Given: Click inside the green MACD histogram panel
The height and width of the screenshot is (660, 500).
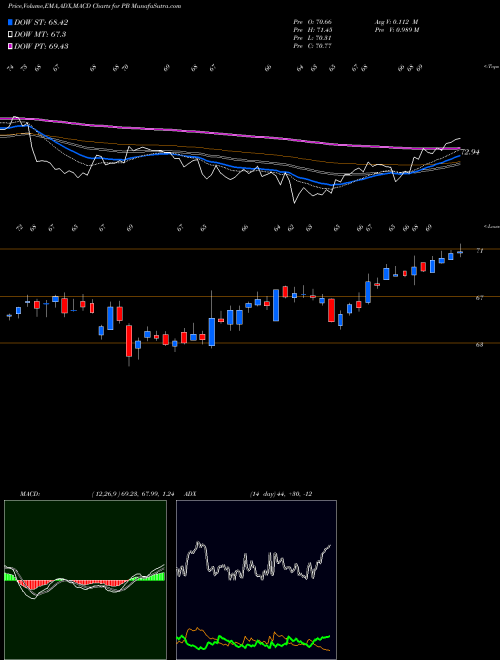Looking at the screenshot, I should (x=85, y=580).
